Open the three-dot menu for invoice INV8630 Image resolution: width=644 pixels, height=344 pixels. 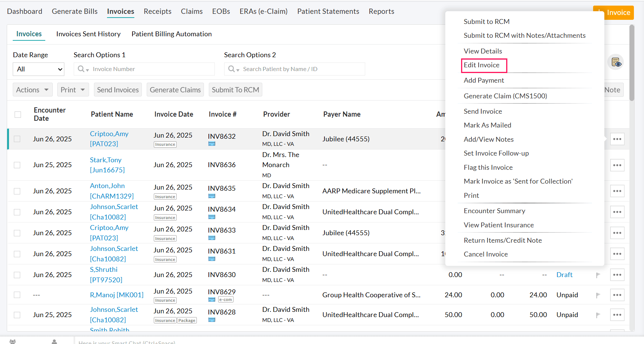(617, 275)
